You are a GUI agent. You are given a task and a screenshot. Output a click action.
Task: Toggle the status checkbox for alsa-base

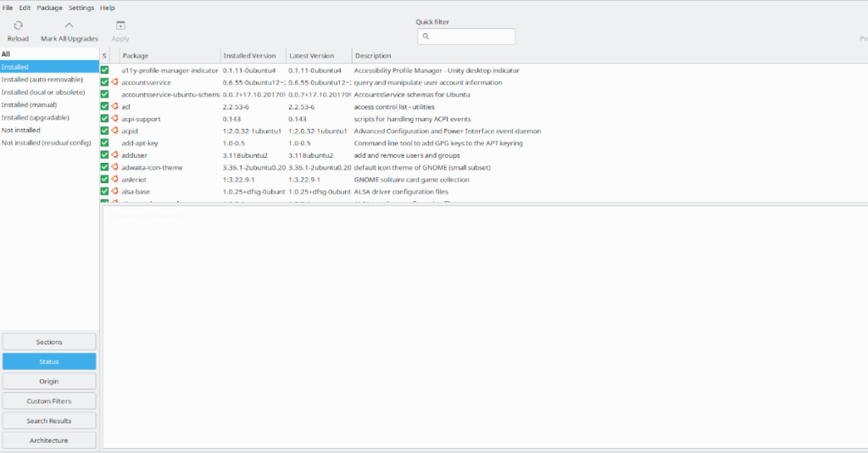coord(105,192)
